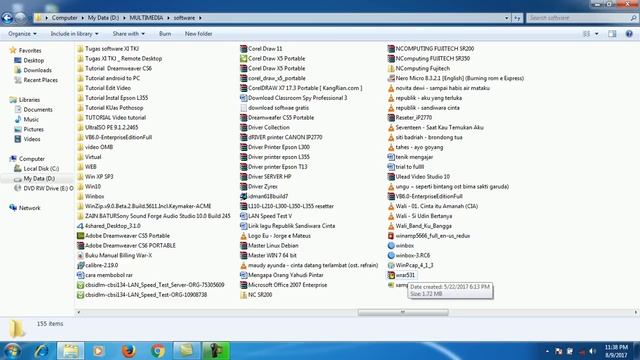Select the Win XP SP3 folder icon
Image resolution: width=640 pixels, height=360 pixels.
[x=80, y=177]
